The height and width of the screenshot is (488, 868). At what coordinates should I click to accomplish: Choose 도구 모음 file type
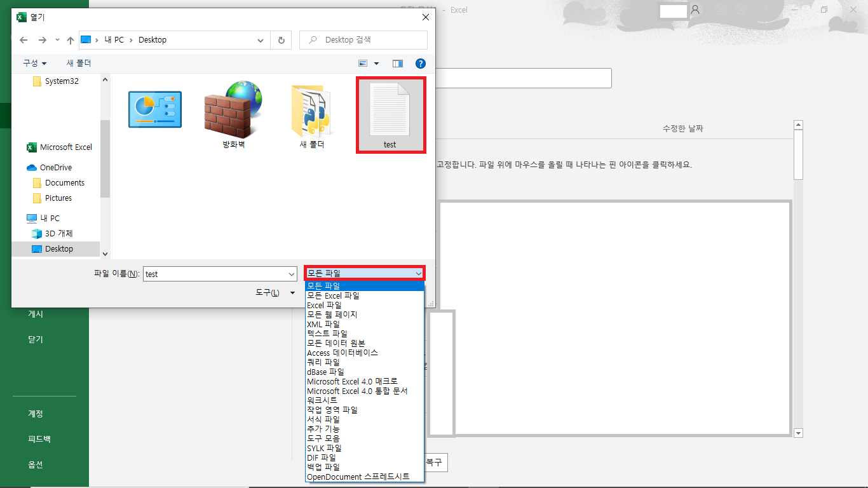[364, 438]
